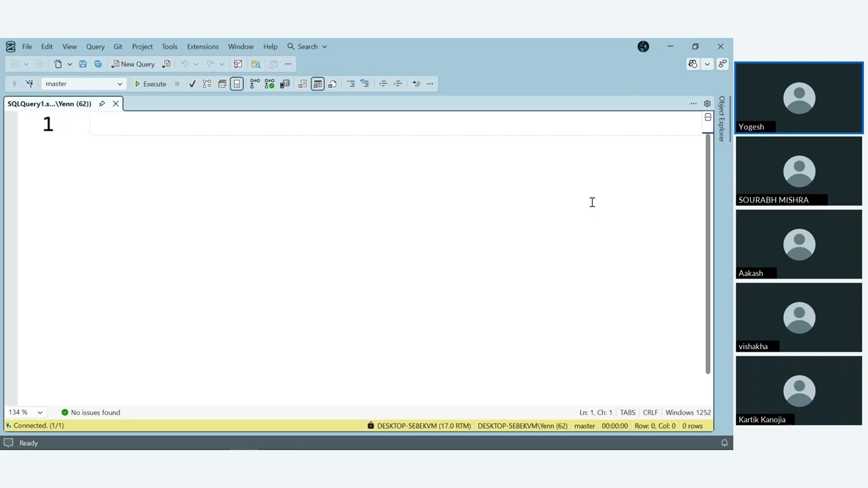Expand the Object Explorer side tab
This screenshot has height=488, width=868.
tap(722, 119)
